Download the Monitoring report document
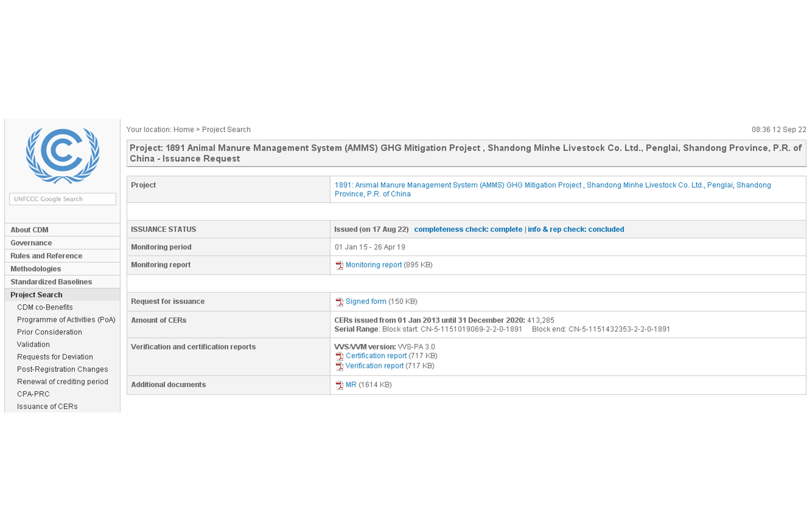Viewport: 812px width, 526px height. [x=373, y=265]
